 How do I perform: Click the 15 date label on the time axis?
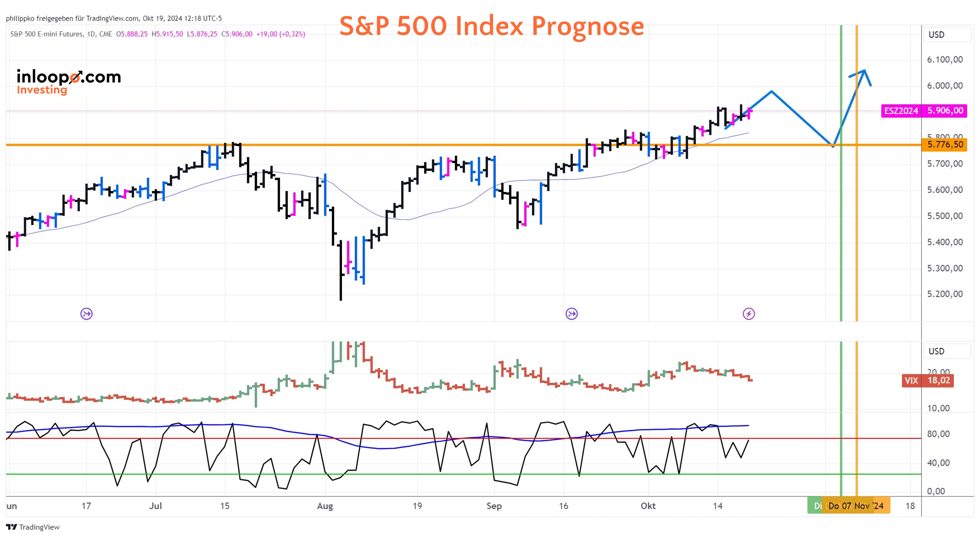tap(225, 506)
